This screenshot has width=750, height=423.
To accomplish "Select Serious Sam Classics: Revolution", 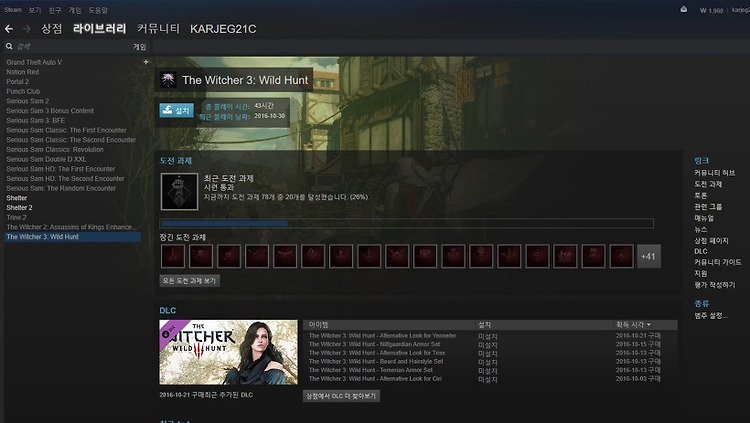I will pos(55,149).
